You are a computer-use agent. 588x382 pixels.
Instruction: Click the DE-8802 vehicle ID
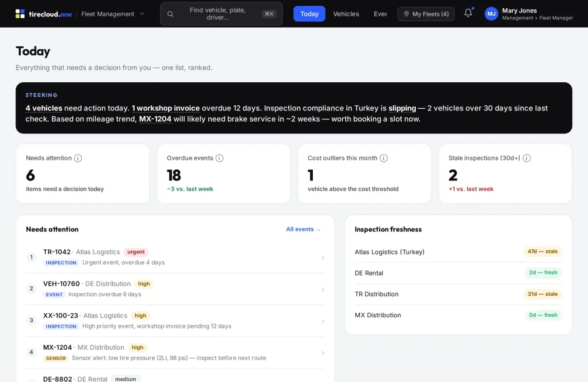tap(58, 378)
